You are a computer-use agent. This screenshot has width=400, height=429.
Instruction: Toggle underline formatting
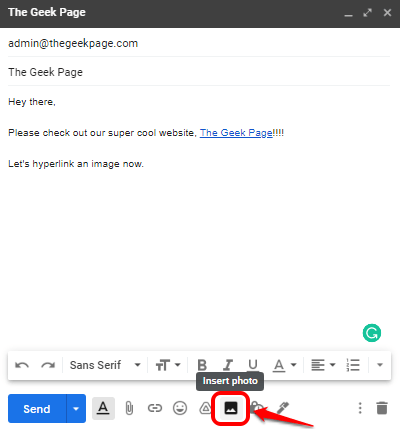pyautogui.click(x=253, y=365)
